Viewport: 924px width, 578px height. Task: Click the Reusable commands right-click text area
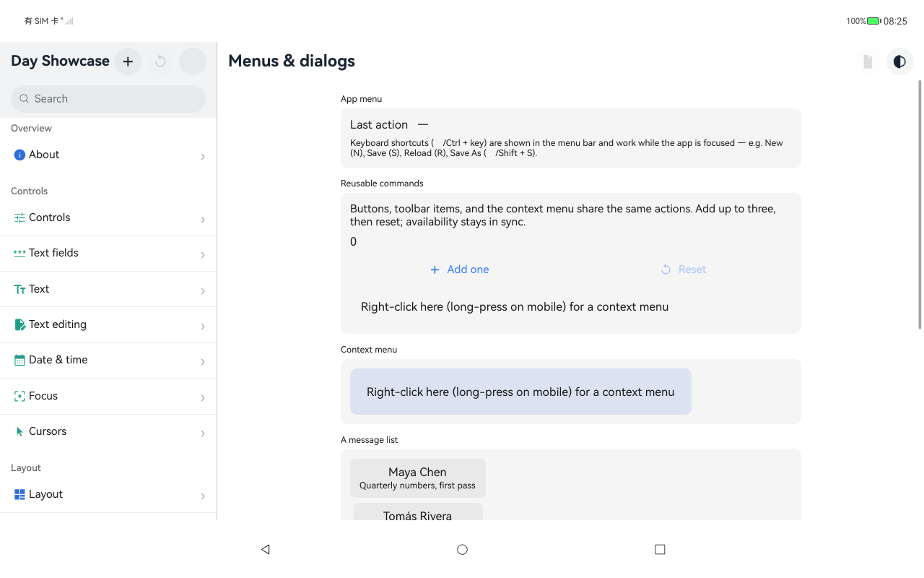[x=515, y=306]
